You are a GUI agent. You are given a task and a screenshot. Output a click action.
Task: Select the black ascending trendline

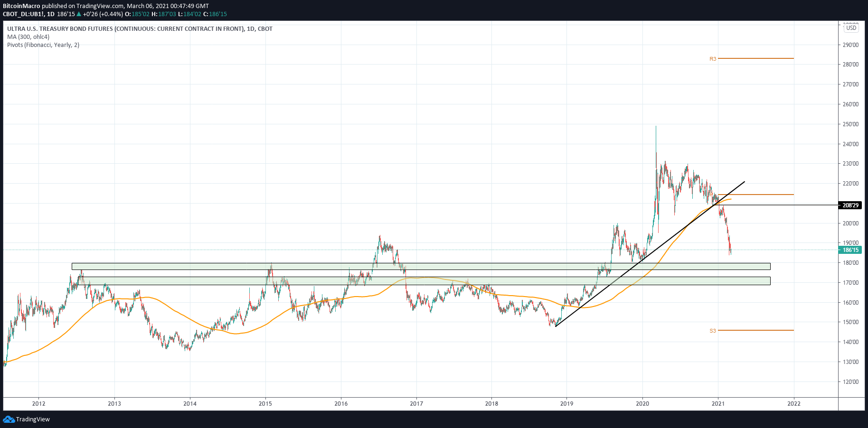(650, 254)
